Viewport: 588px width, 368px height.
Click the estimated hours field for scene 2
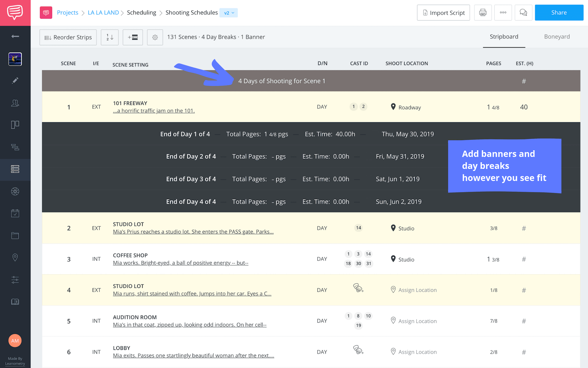click(x=524, y=228)
